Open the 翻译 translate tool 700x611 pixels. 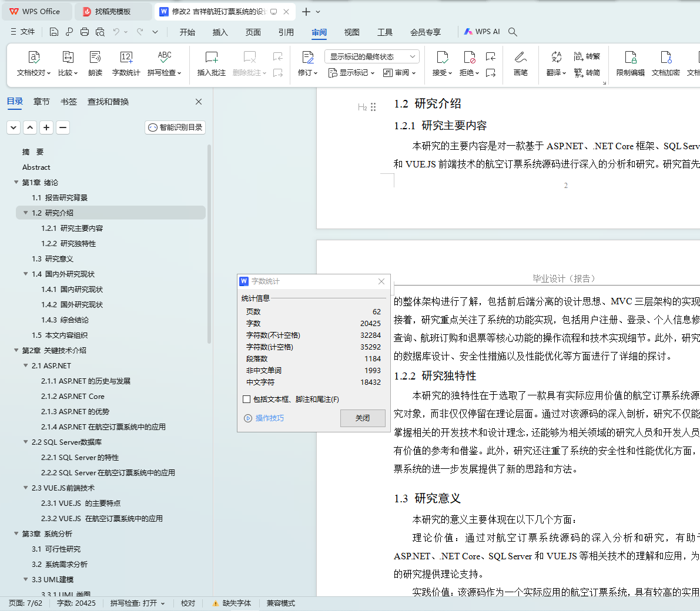pyautogui.click(x=556, y=63)
